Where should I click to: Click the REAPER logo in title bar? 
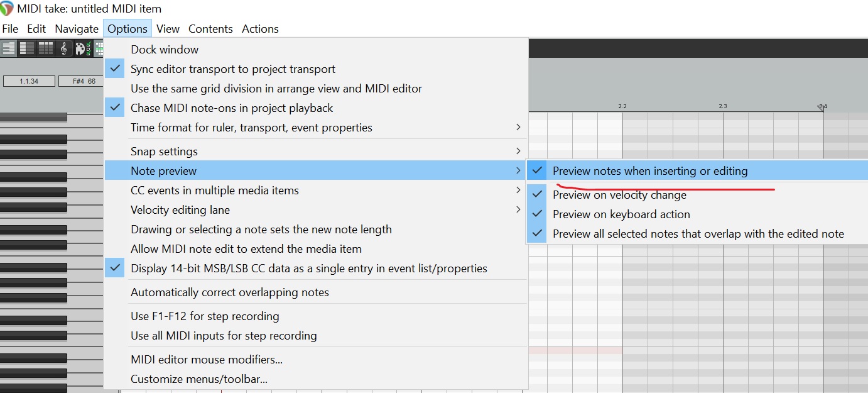(x=8, y=8)
